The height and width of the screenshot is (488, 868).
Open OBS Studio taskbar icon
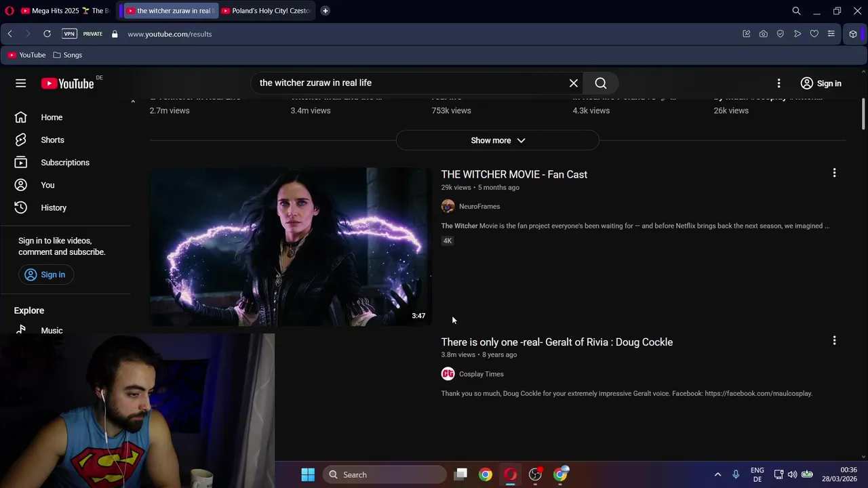pyautogui.click(x=536, y=474)
